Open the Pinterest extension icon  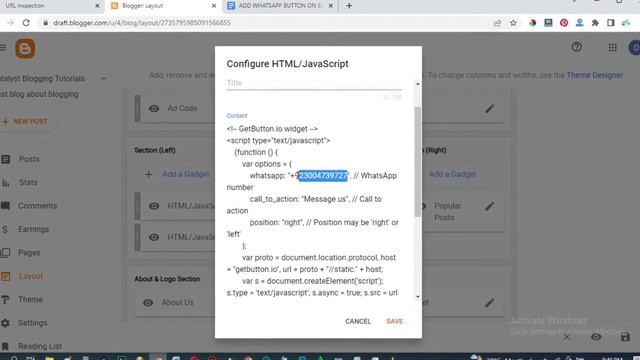(x=564, y=23)
